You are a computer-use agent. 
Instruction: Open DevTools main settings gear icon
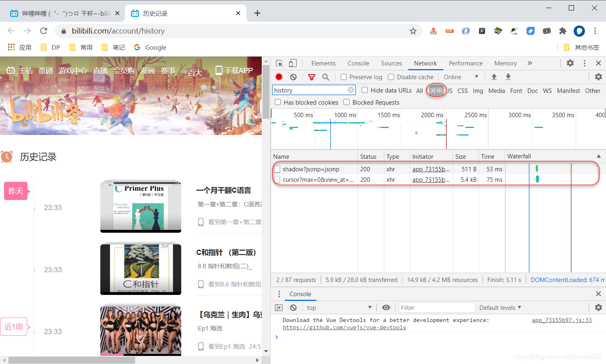(570, 63)
